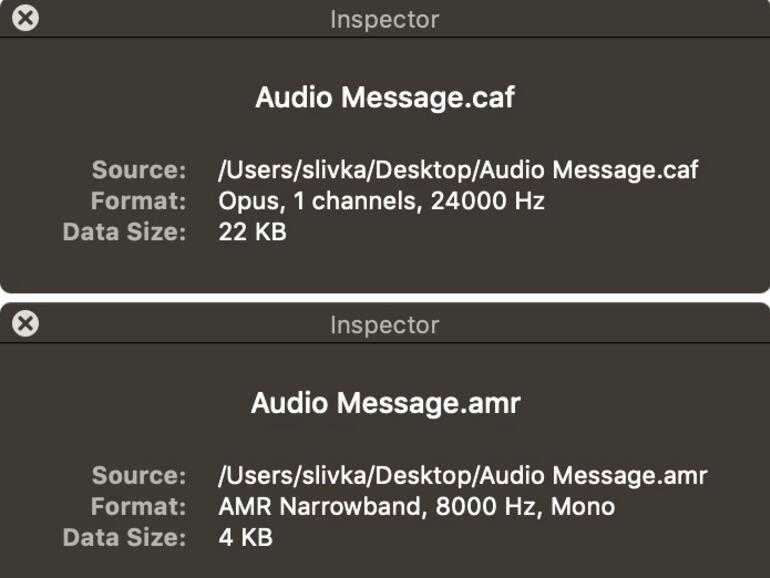Screen dimensions: 770x578
Task: Click the Source label for the amr file
Action: (x=139, y=474)
